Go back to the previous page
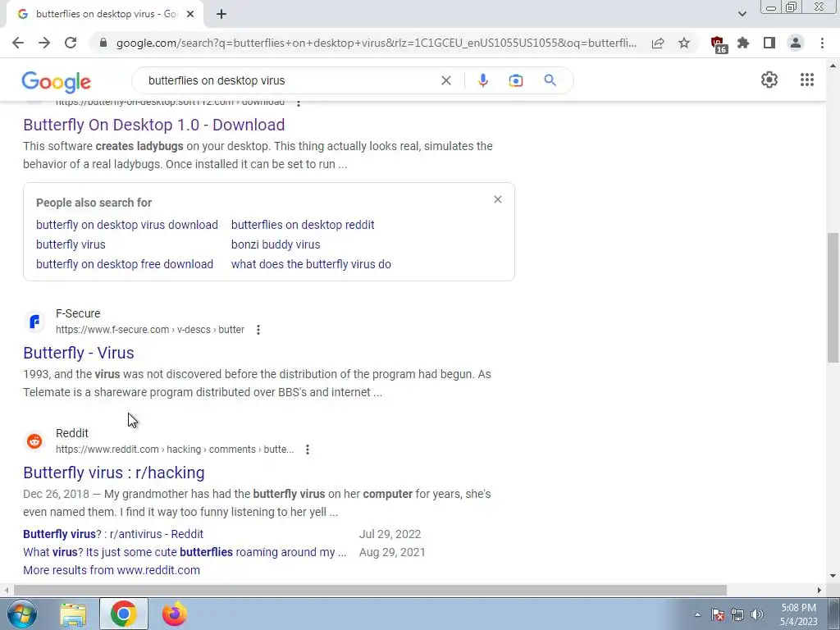 18,43
